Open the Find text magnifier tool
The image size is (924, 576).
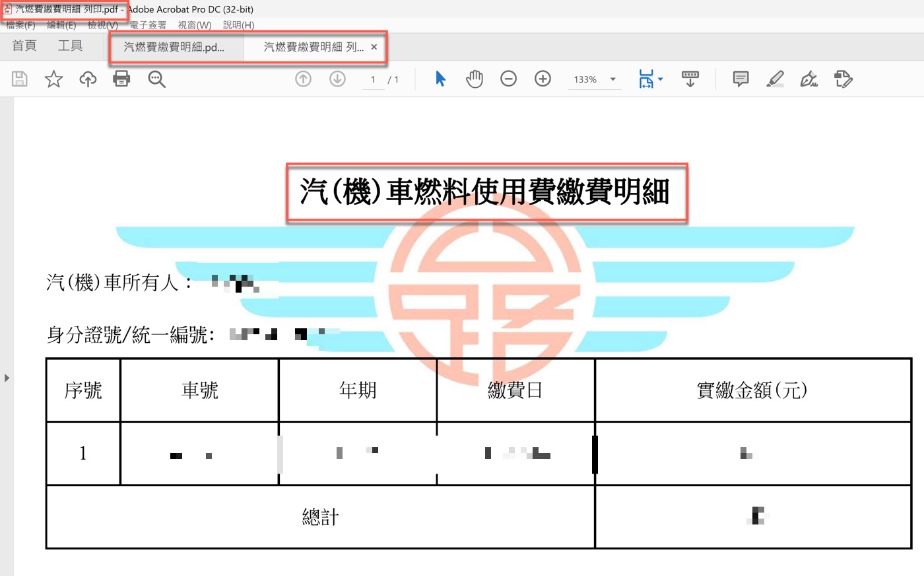click(x=156, y=79)
